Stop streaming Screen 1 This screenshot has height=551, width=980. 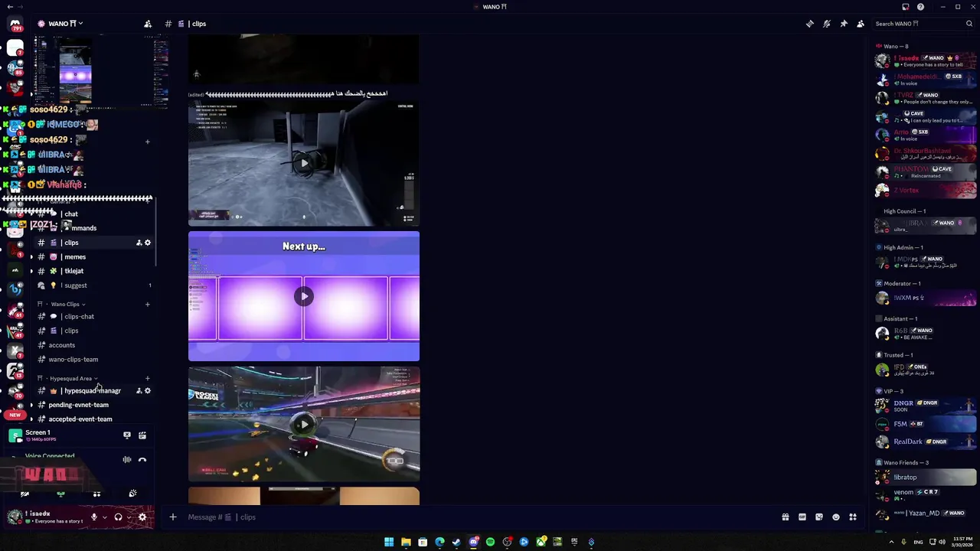pyautogui.click(x=127, y=435)
